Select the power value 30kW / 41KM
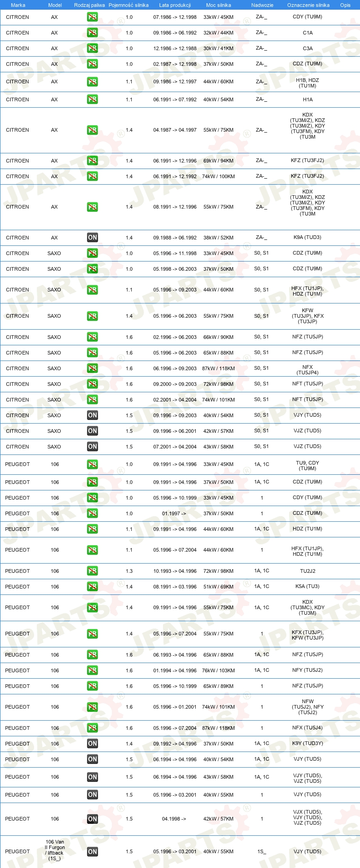Image resolution: width=360 pixels, height=868 pixels. tap(219, 48)
